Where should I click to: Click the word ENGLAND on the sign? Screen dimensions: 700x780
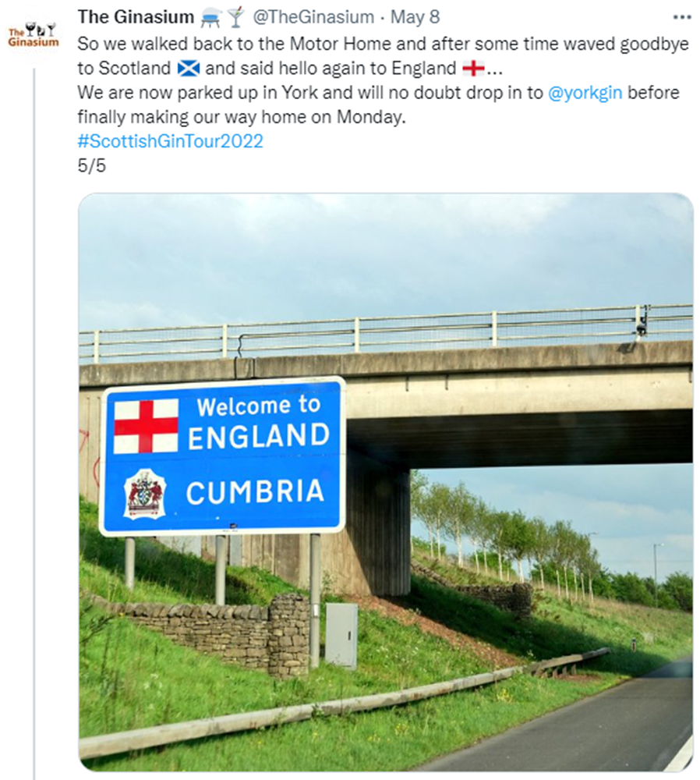tap(258, 436)
